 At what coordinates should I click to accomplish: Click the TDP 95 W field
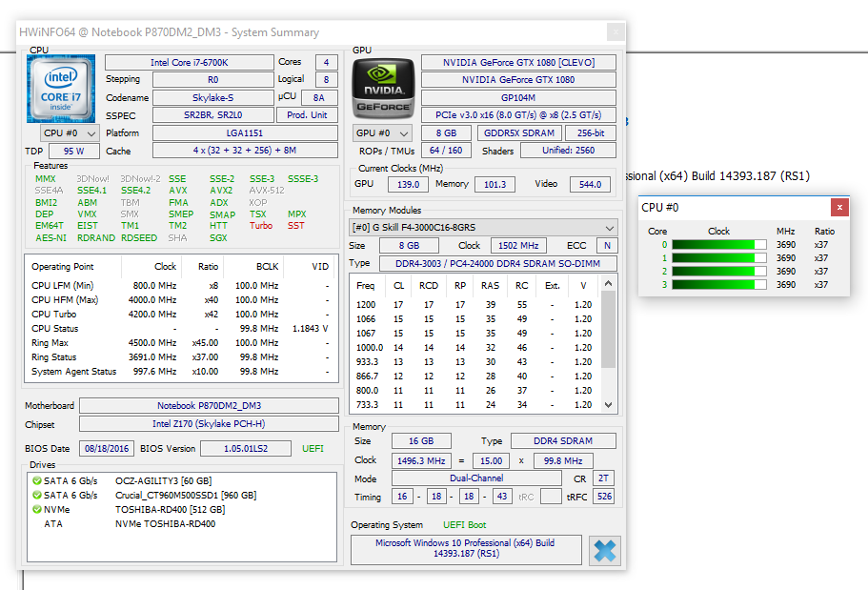(x=74, y=152)
